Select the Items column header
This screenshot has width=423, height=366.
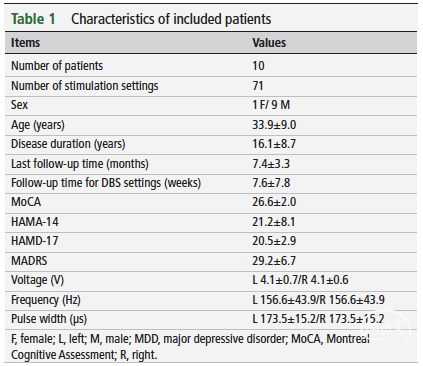point(25,43)
